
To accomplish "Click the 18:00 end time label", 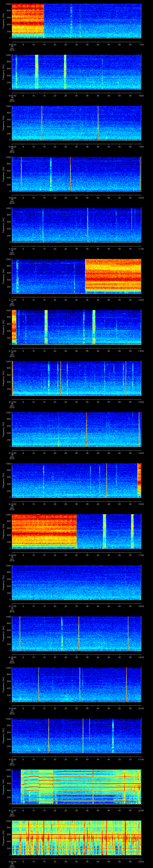I will tap(141, 606).
